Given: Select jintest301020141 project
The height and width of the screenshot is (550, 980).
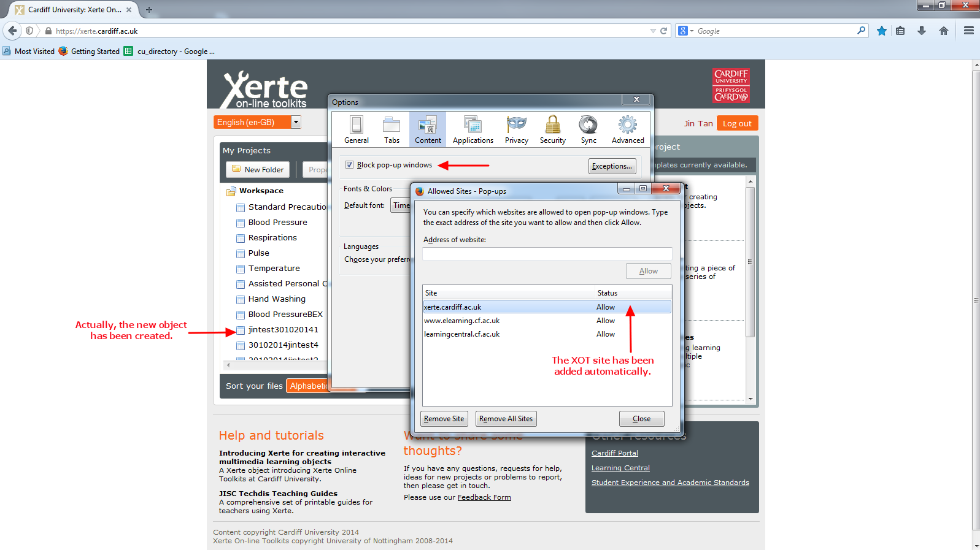Looking at the screenshot, I should point(283,330).
